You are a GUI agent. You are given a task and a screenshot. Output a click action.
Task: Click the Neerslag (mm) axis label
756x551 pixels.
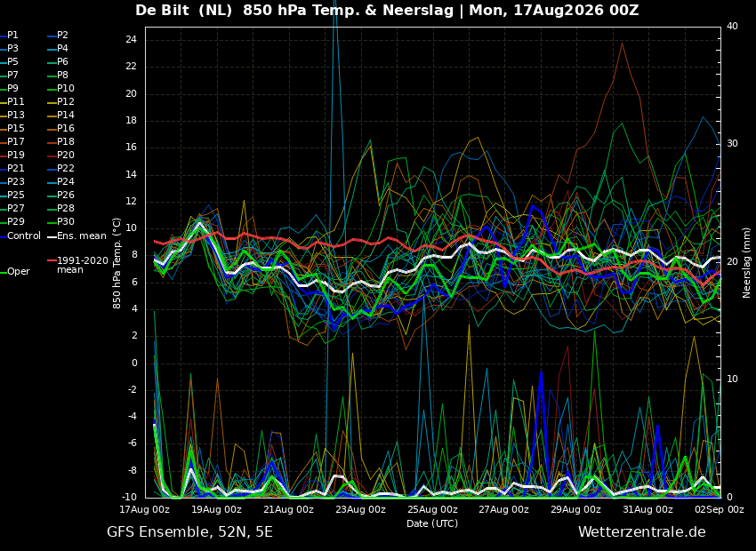(x=746, y=263)
